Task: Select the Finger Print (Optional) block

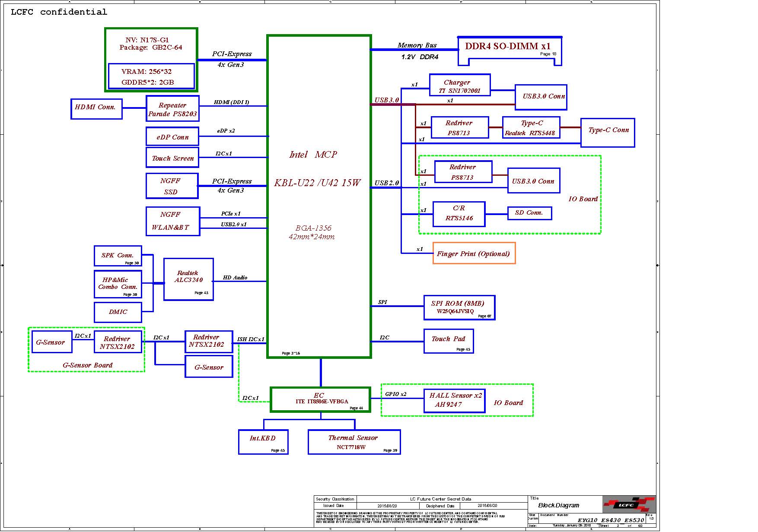Action: [x=474, y=253]
